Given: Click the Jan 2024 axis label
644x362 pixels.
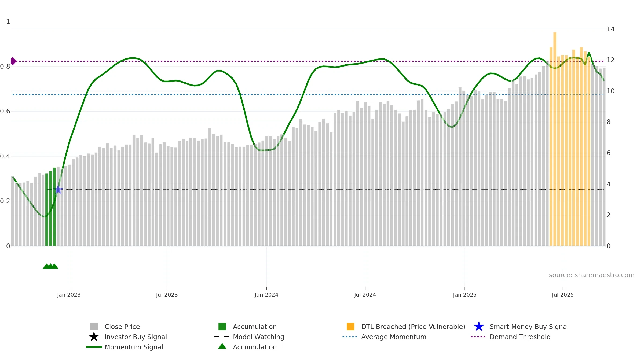Looking at the screenshot, I should [266, 295].
